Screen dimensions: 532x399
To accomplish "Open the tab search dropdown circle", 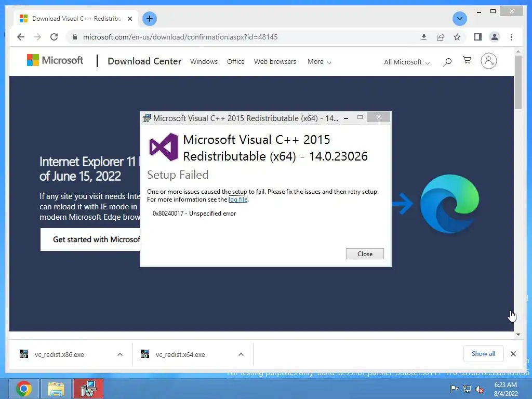I will click(459, 19).
